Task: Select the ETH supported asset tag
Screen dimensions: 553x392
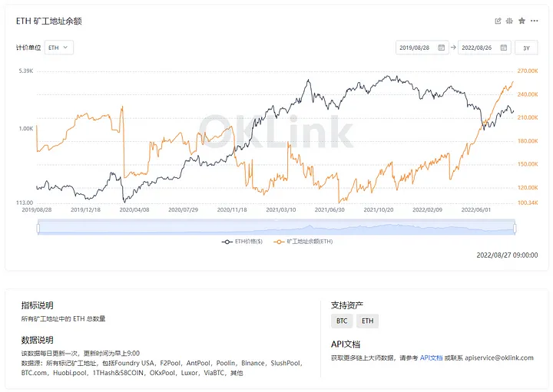Action: pos(367,321)
